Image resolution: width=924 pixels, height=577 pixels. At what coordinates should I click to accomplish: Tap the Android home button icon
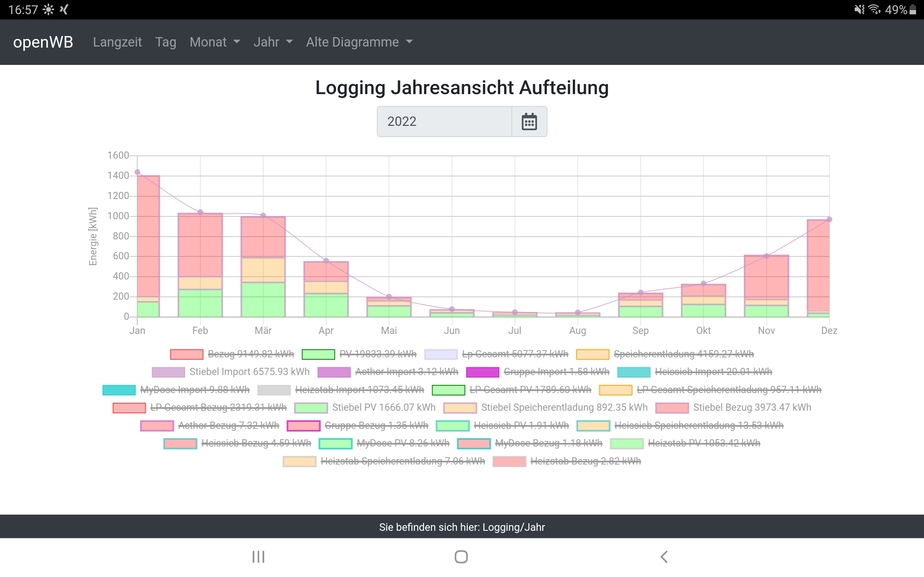(461, 556)
